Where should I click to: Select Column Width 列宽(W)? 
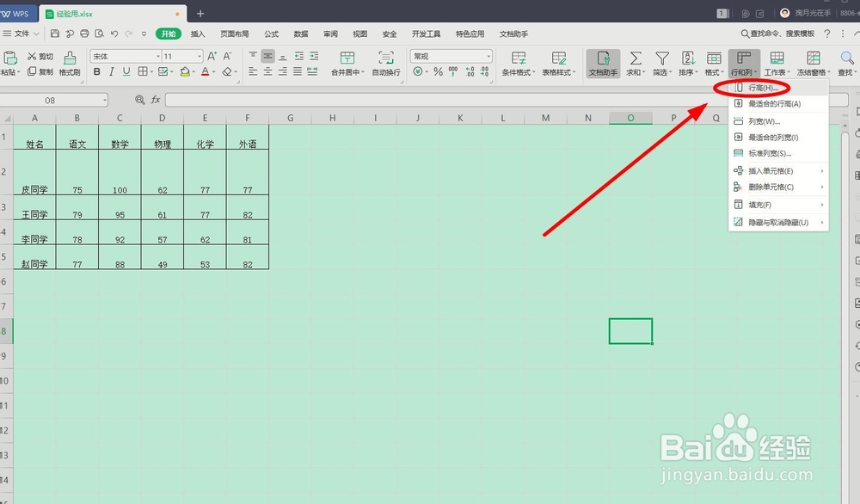coord(778,121)
